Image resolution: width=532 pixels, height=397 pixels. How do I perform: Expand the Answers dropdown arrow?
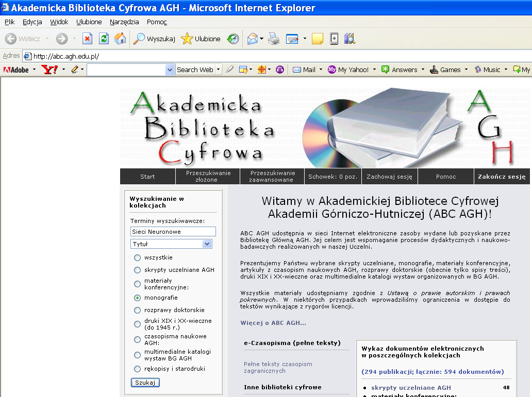click(423, 70)
